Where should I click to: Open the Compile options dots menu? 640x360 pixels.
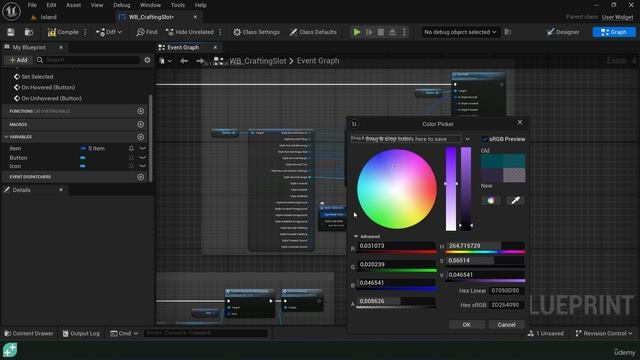coord(85,32)
